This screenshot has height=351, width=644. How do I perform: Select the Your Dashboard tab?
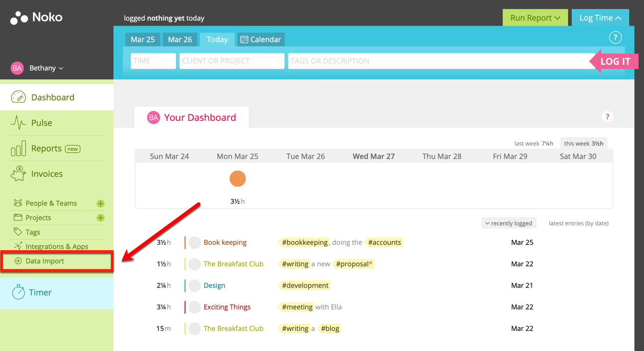point(192,117)
